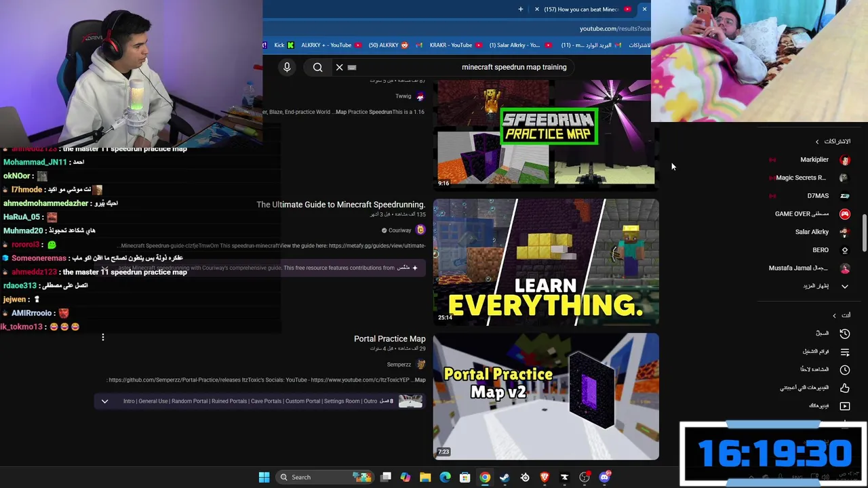Click the magnifier search button on YouTube

[x=317, y=67]
